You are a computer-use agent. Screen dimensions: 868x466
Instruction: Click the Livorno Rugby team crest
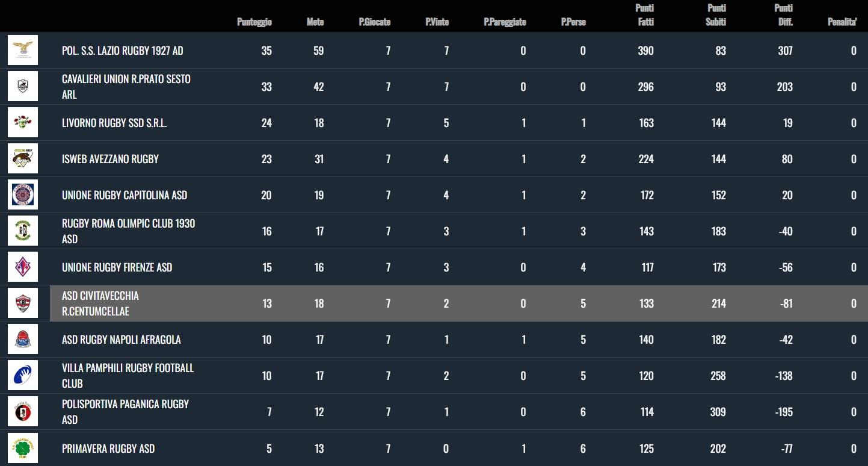click(23, 123)
